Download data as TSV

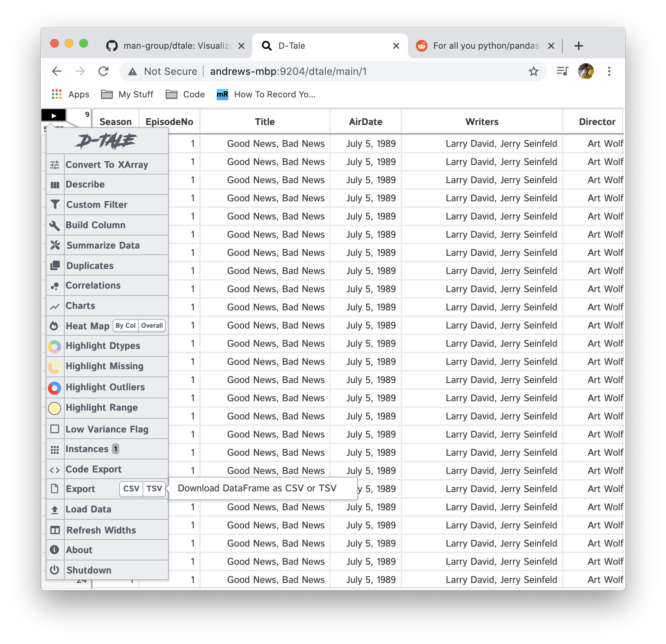click(x=154, y=488)
